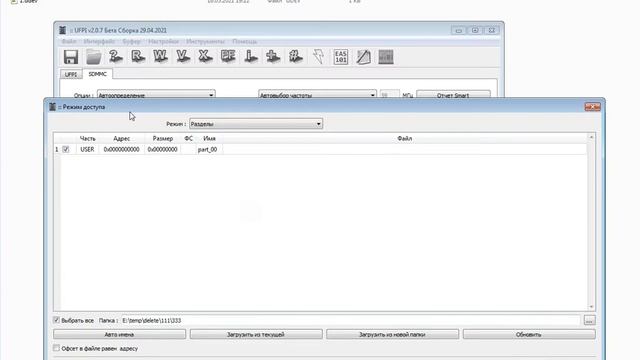
Task: Click the question mark detect icon
Action: (x=116, y=57)
